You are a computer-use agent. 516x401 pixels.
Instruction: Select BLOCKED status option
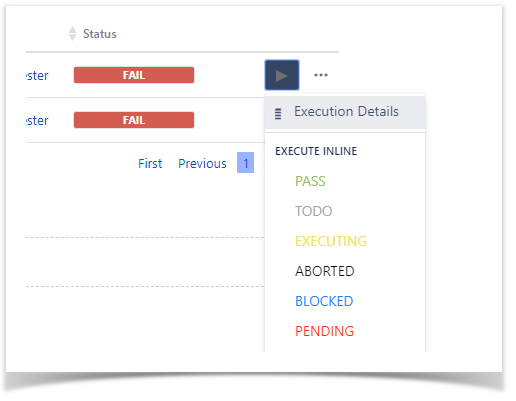(324, 301)
